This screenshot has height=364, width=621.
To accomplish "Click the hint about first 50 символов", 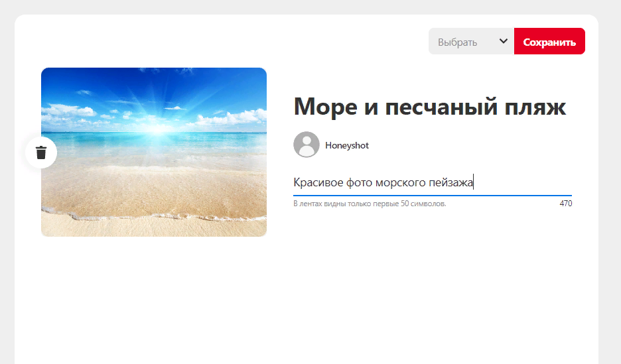I will point(370,204).
